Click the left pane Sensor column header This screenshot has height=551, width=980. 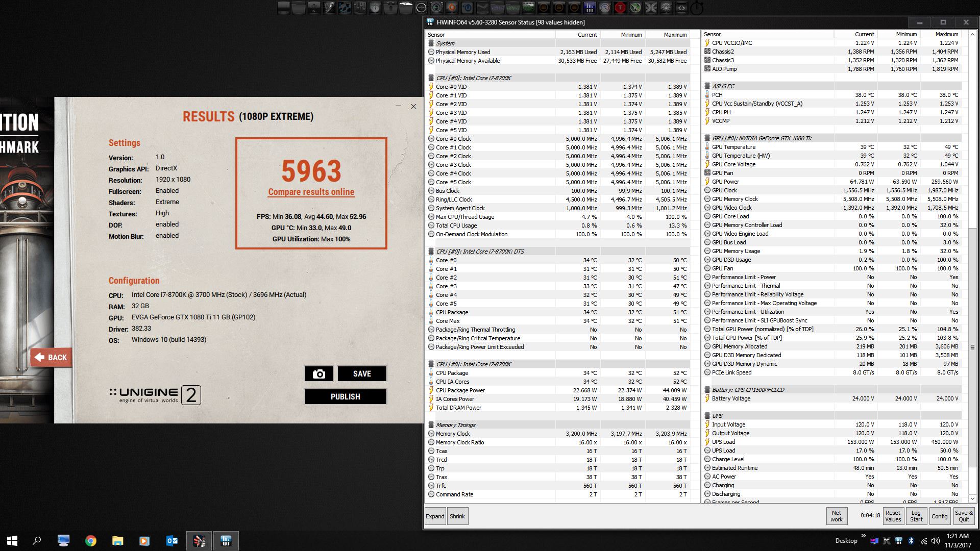[490, 35]
